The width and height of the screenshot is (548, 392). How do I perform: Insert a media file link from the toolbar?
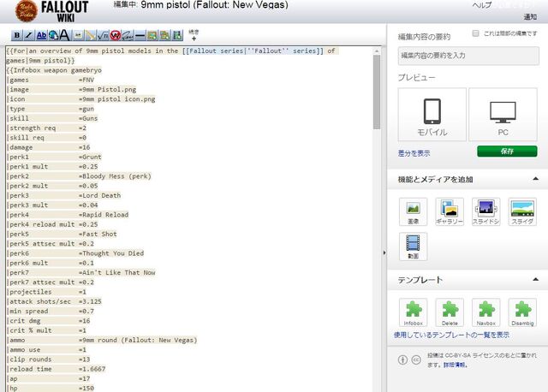click(x=90, y=35)
